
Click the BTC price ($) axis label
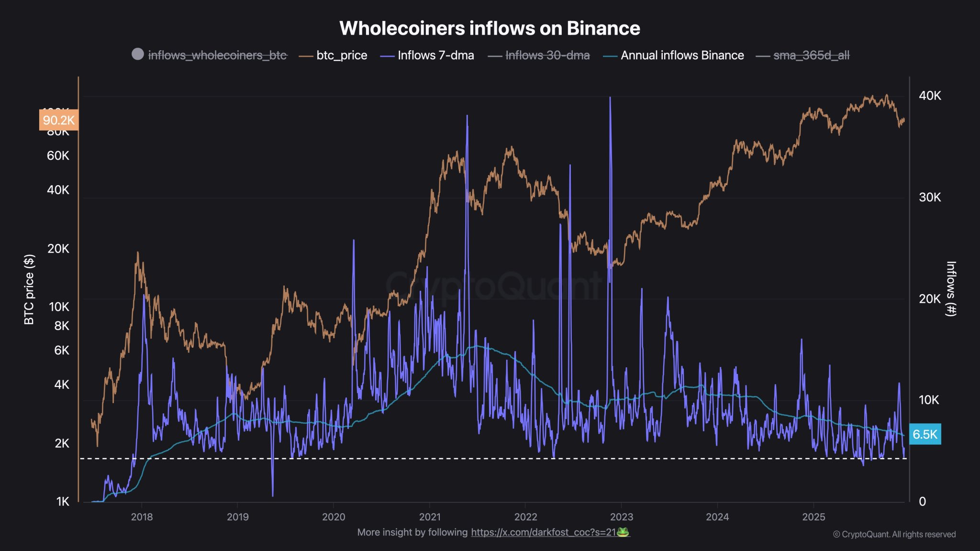30,287
